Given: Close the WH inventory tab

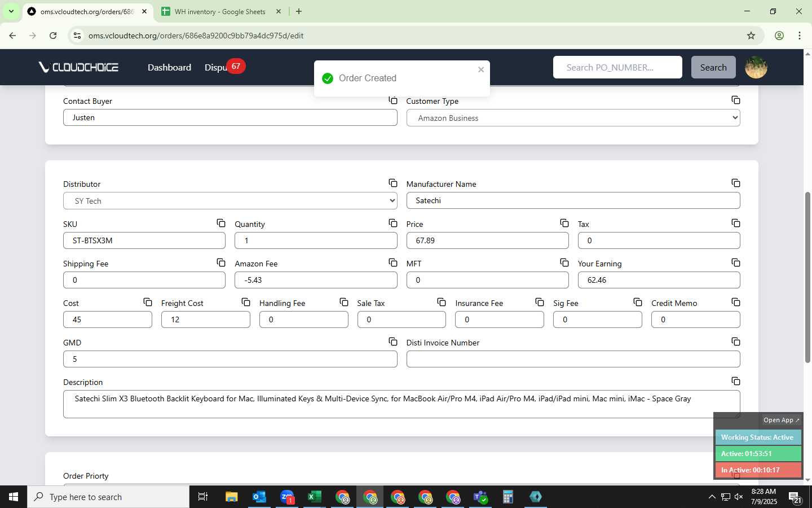Looking at the screenshot, I should (x=279, y=11).
